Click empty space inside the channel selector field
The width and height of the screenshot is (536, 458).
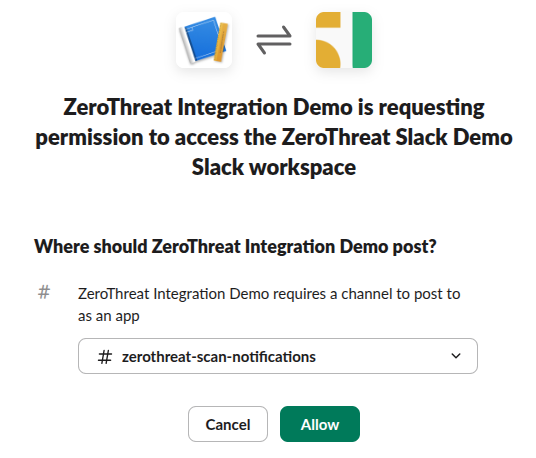[x=383, y=356]
